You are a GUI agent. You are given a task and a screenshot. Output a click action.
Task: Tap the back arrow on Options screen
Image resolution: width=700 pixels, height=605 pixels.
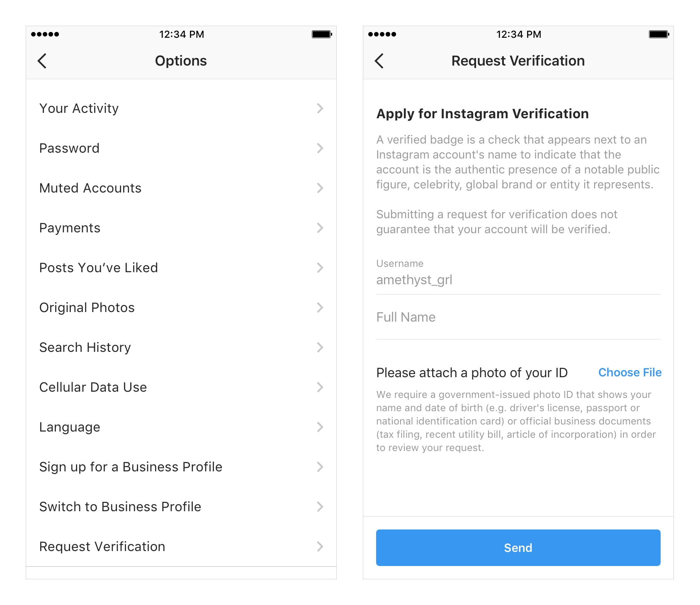(x=42, y=61)
